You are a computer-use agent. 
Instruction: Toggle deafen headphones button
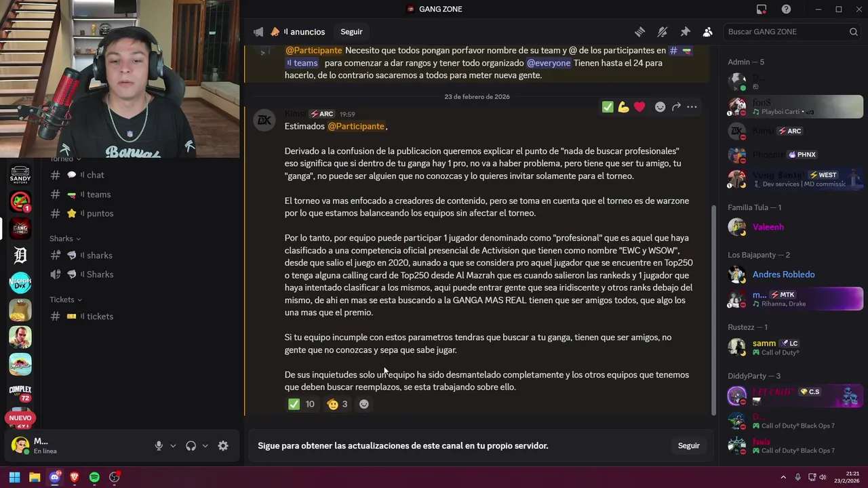pos(191,445)
